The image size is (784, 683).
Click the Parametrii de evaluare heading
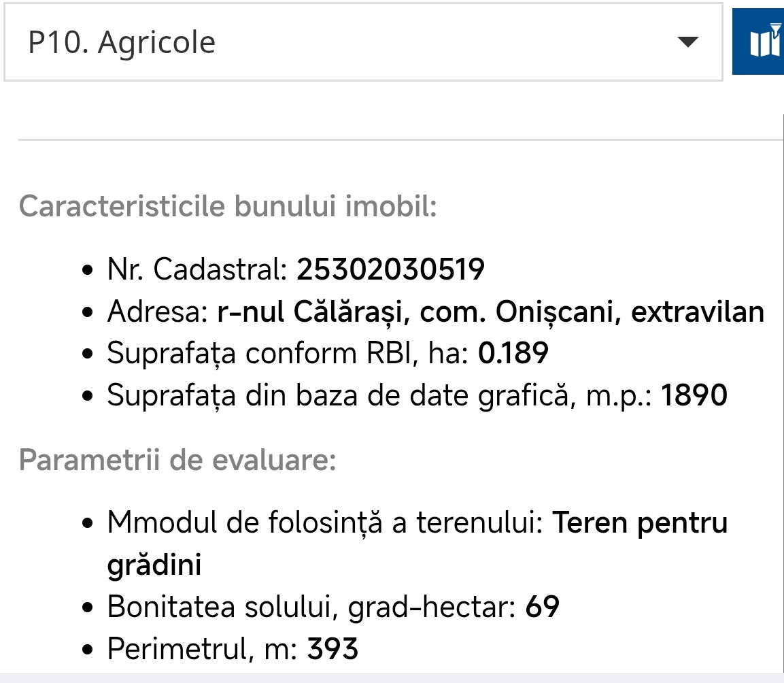coord(177,460)
